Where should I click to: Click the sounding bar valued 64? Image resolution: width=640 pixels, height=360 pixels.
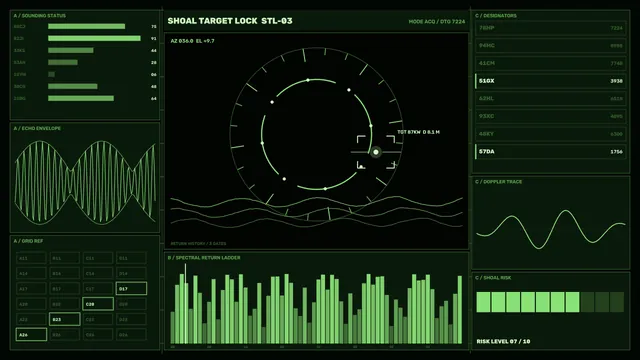point(81,98)
